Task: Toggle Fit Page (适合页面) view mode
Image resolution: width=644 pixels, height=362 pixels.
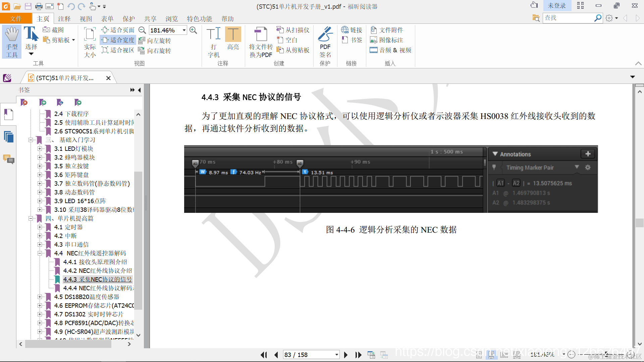Action: point(118,30)
